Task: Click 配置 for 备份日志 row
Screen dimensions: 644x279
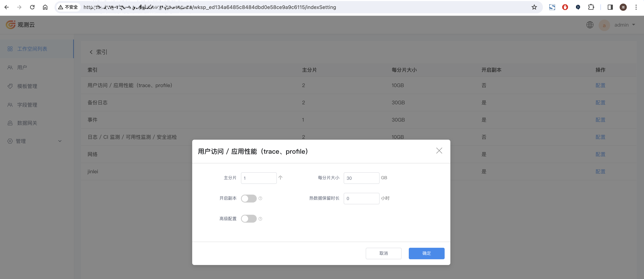Action: pyautogui.click(x=600, y=103)
